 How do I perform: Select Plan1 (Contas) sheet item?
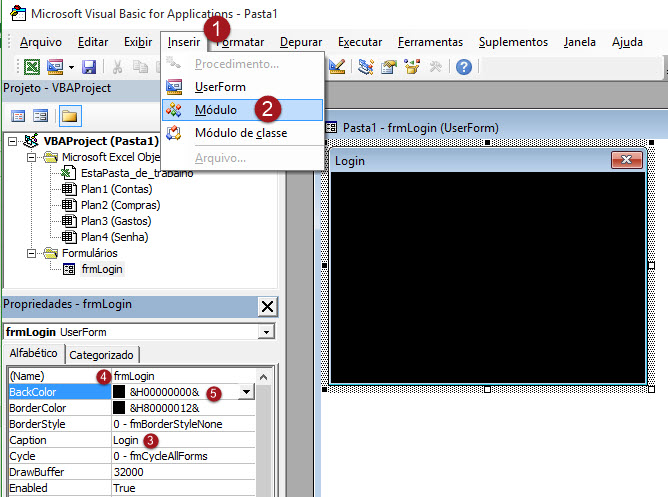116,189
